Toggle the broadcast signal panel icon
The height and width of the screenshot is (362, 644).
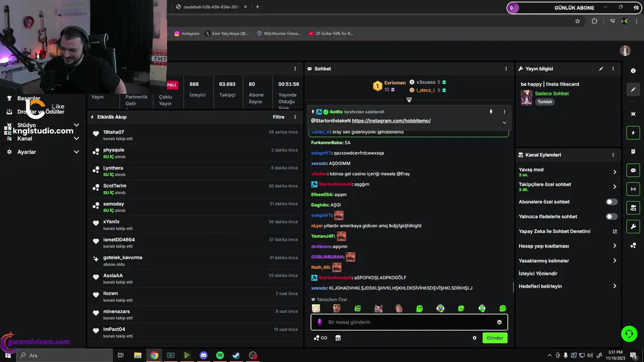(x=633, y=189)
